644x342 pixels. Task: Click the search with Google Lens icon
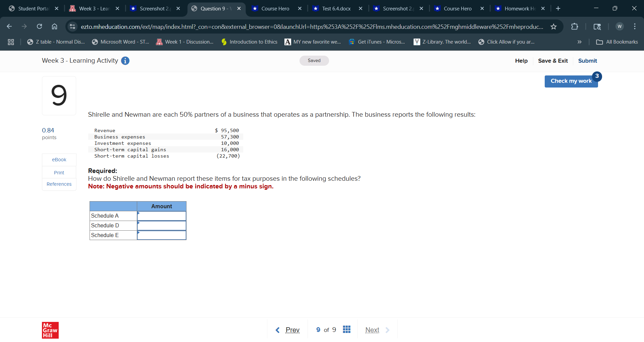coord(597,26)
